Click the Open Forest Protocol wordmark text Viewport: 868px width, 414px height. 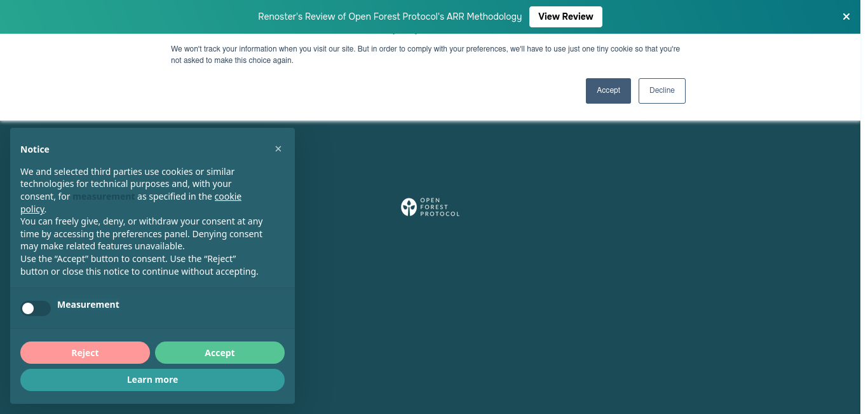coord(440,207)
